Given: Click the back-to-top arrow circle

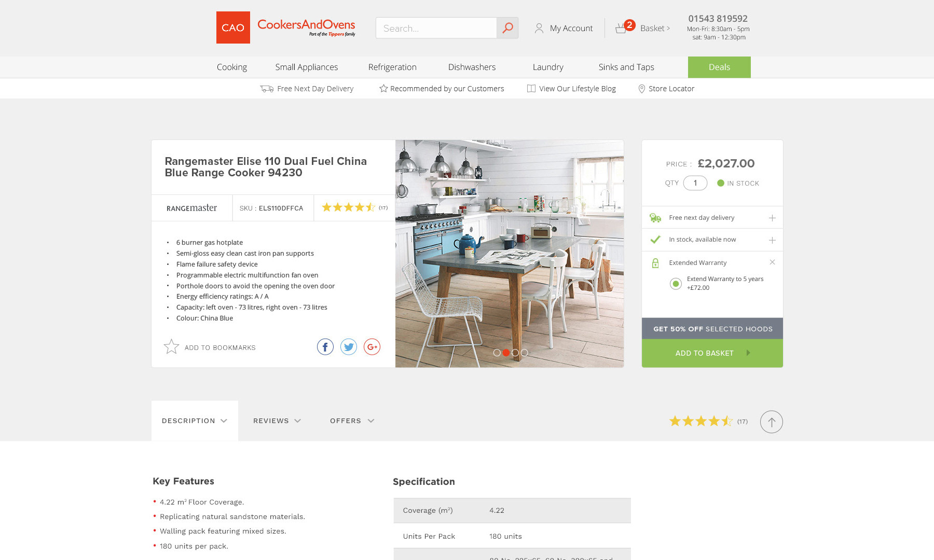Looking at the screenshot, I should coord(772,422).
